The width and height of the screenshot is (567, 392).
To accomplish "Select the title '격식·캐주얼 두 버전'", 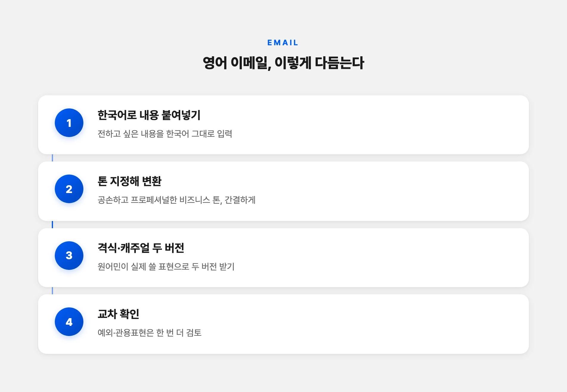I will click(141, 248).
